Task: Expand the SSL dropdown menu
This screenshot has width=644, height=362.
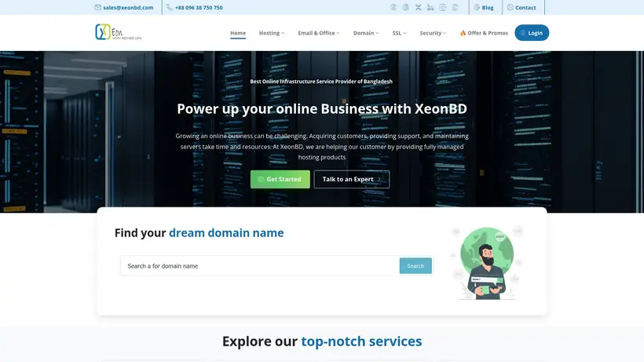Action: pos(399,33)
